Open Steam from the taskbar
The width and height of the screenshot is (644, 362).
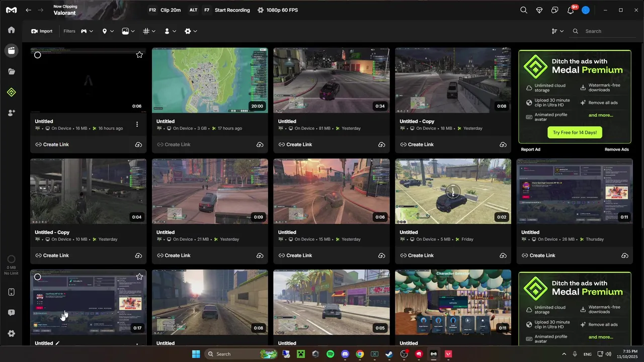(x=389, y=354)
